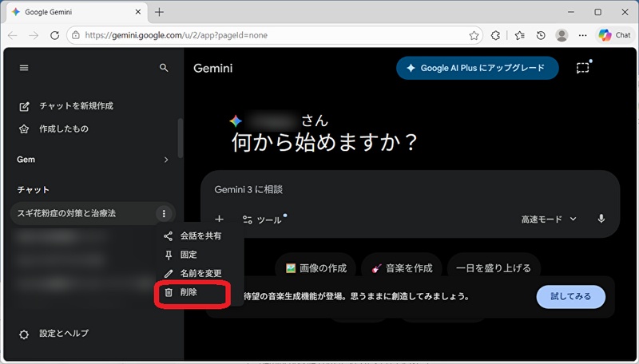Open the Copilot Chat button
Viewport: 639px width, 364px height.
615,35
